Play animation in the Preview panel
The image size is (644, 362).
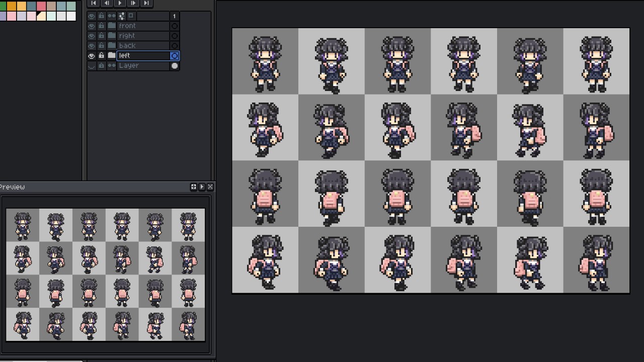(202, 187)
